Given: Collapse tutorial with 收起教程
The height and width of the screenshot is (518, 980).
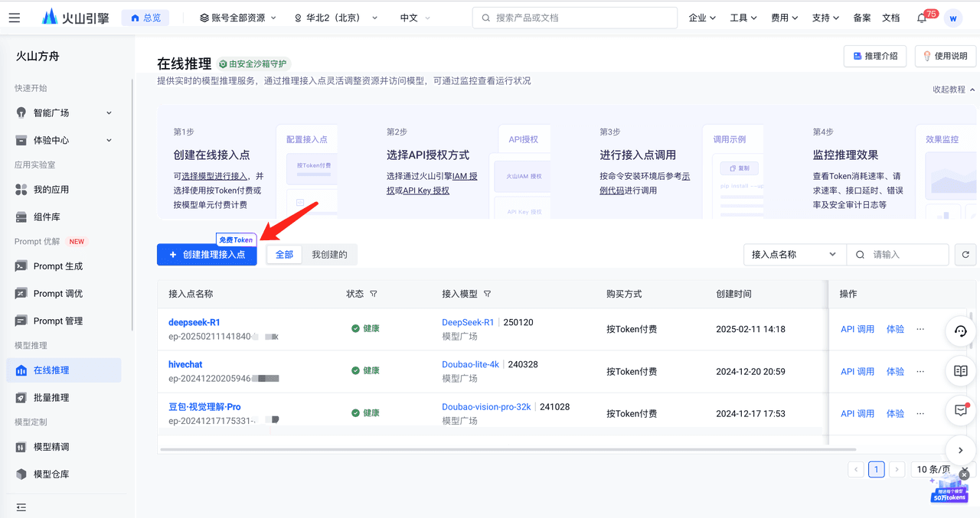Looking at the screenshot, I should (954, 90).
